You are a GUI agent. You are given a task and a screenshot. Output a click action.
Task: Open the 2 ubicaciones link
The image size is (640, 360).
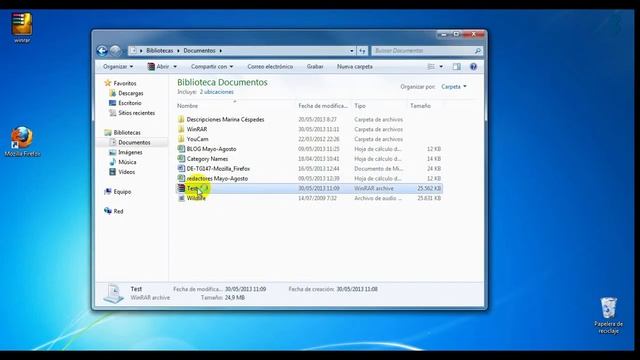(x=217, y=92)
